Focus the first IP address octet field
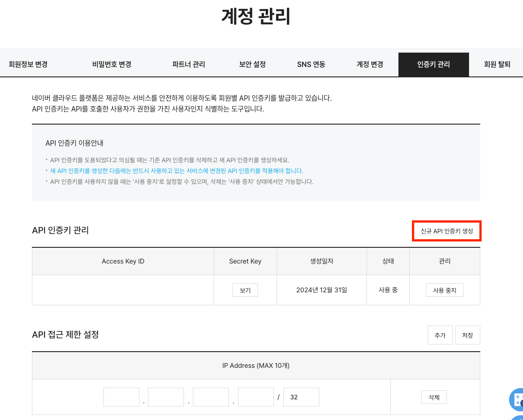Image resolution: width=523 pixels, height=420 pixels. click(121, 397)
